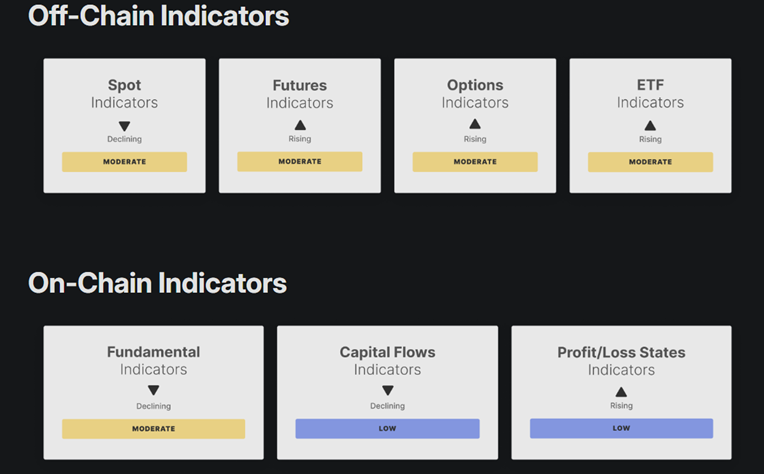This screenshot has width=764, height=474.
Task: Click the Spot Indicators declining arrow icon
Action: 124,126
